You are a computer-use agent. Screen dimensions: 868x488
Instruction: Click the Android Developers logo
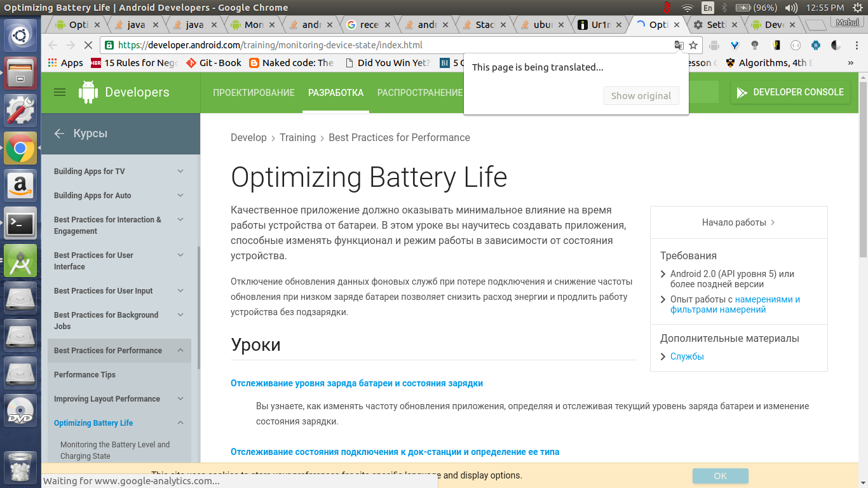point(88,92)
